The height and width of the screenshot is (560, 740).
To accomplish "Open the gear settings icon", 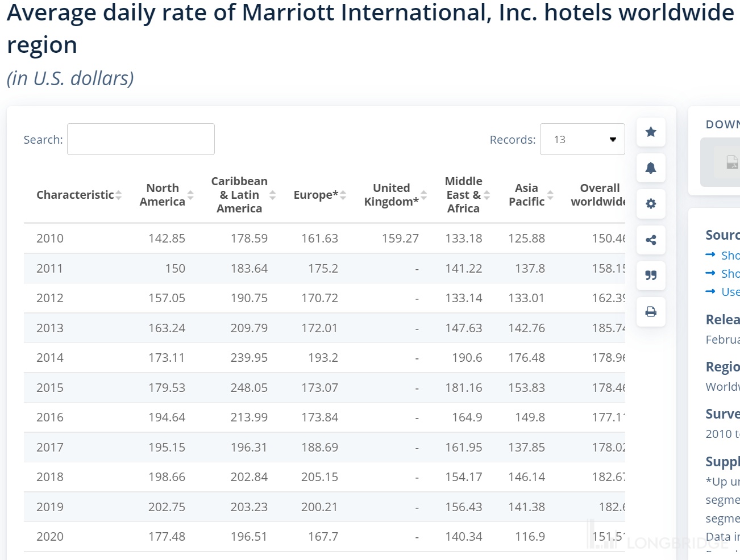I will [x=651, y=204].
